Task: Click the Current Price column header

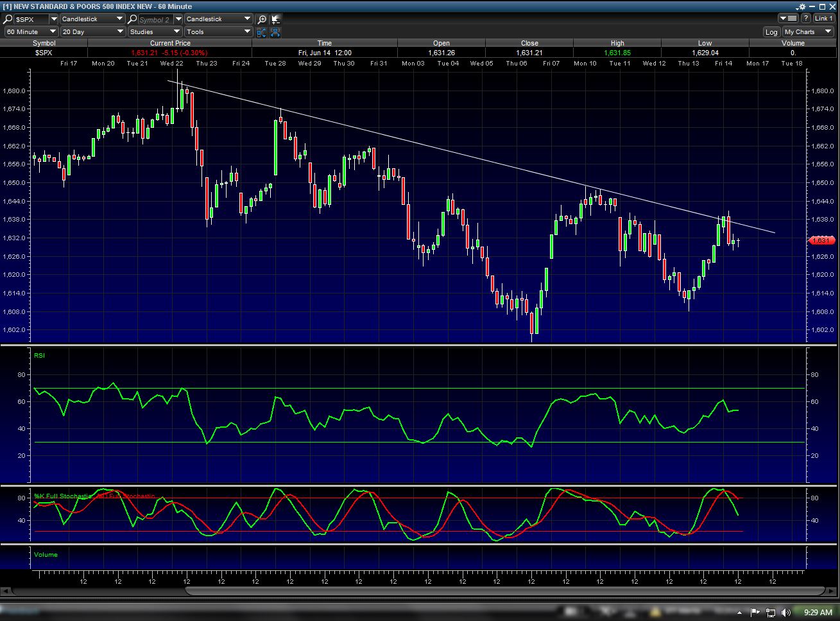Action: pyautogui.click(x=170, y=43)
